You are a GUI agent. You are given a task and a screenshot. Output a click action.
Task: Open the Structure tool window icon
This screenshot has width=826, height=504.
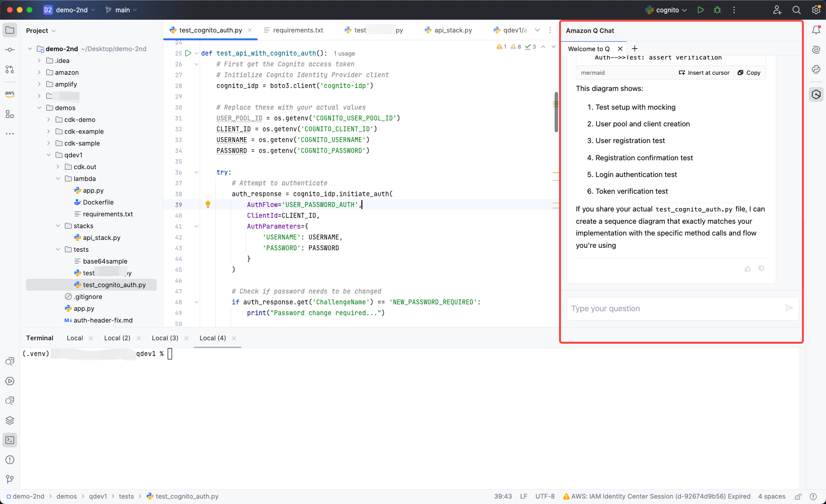[10, 114]
